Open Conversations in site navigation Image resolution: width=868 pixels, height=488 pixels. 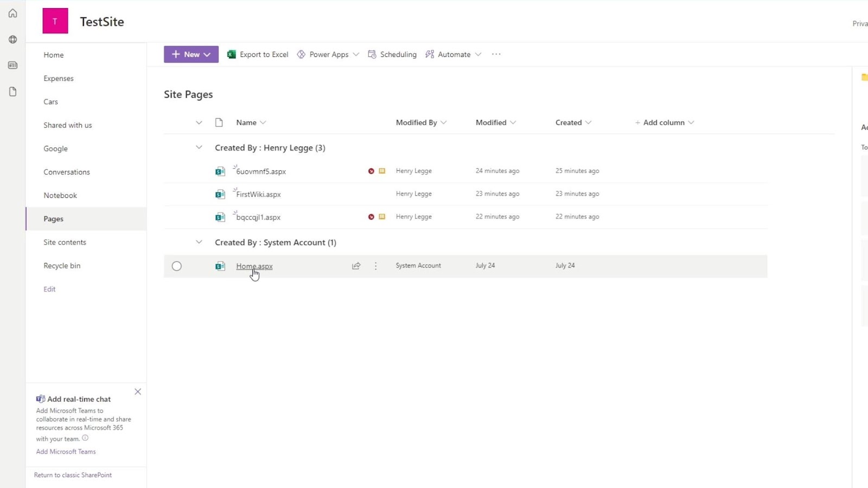[67, 172]
